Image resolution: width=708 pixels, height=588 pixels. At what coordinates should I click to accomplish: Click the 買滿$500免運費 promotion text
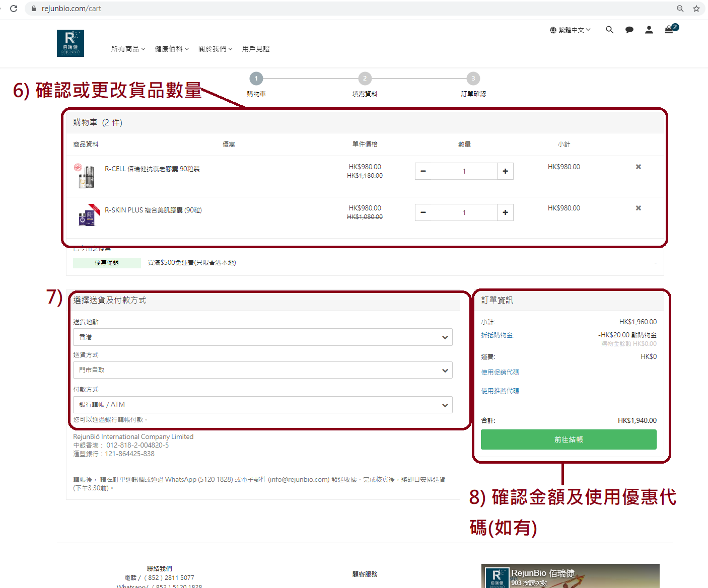click(x=191, y=263)
